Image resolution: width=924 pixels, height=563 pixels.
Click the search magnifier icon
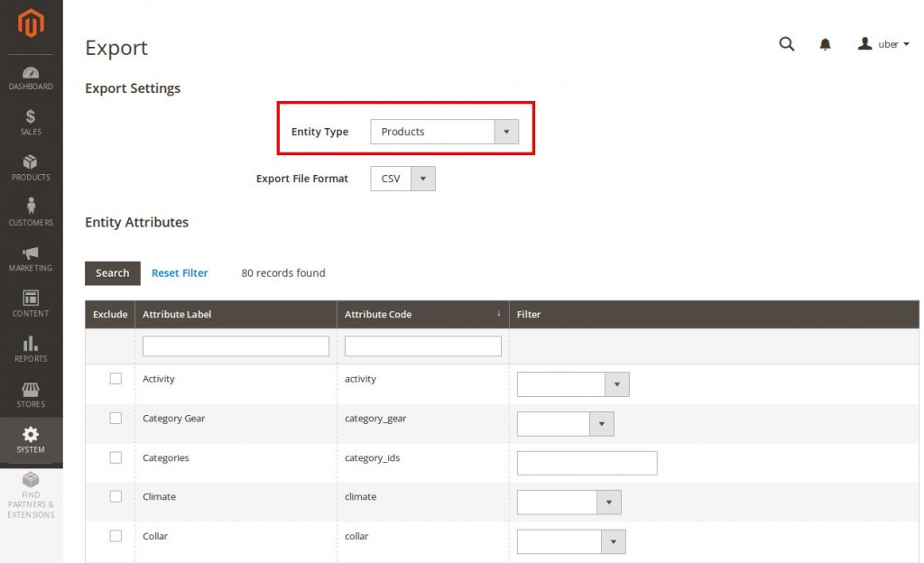(787, 44)
